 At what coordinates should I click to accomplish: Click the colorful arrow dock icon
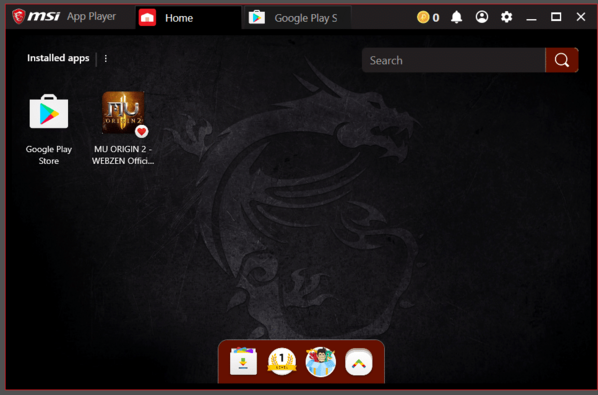tap(358, 362)
